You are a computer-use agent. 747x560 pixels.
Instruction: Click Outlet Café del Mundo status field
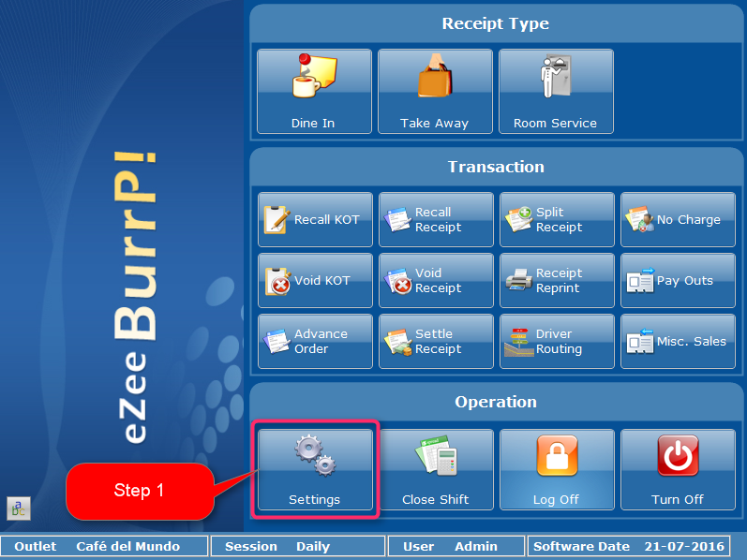(x=104, y=546)
